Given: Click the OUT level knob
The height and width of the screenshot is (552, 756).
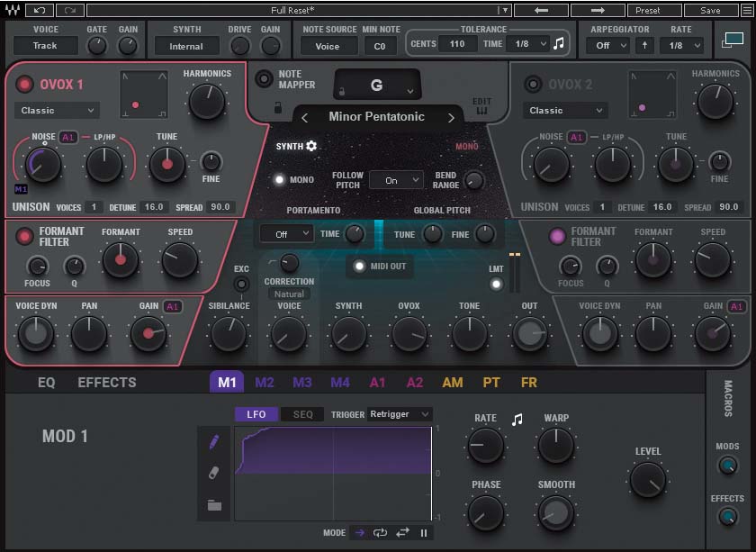Looking at the screenshot, I should 529,333.
